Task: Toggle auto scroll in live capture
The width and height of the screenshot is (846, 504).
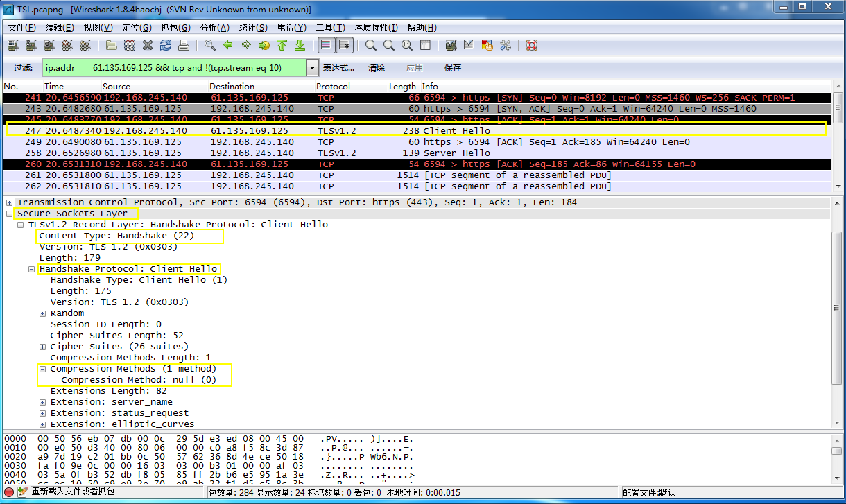Action: pyautogui.click(x=345, y=45)
